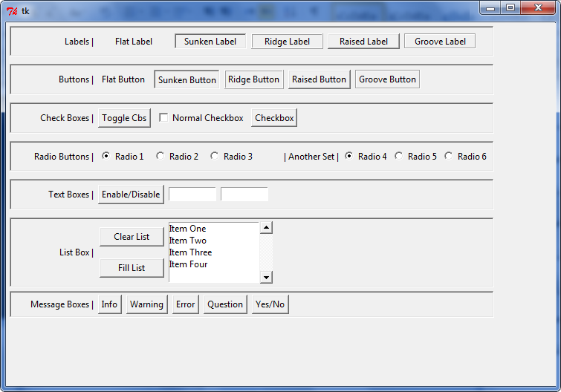Viewport: 561px width, 392px height.
Task: Click the first text entry field
Action: pos(192,195)
